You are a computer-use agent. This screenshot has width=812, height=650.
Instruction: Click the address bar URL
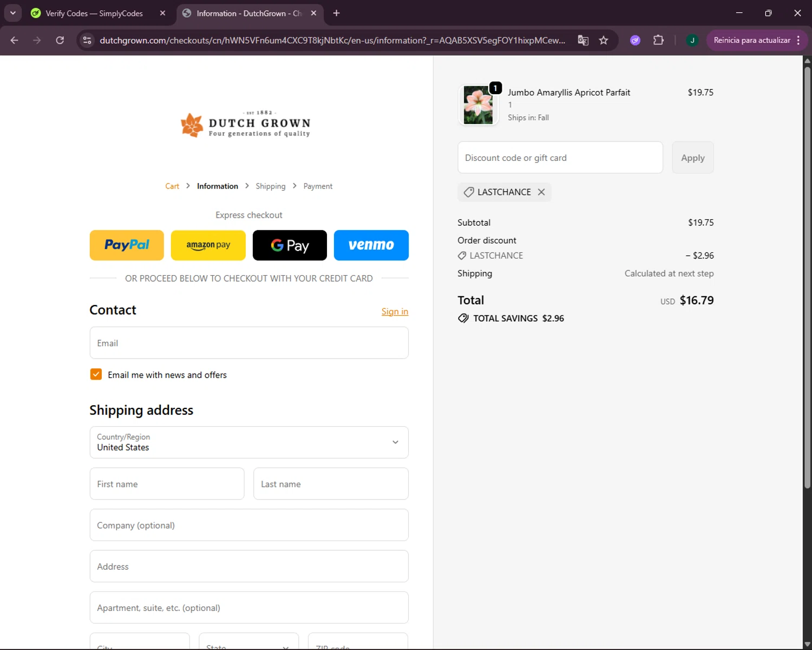[x=332, y=40]
